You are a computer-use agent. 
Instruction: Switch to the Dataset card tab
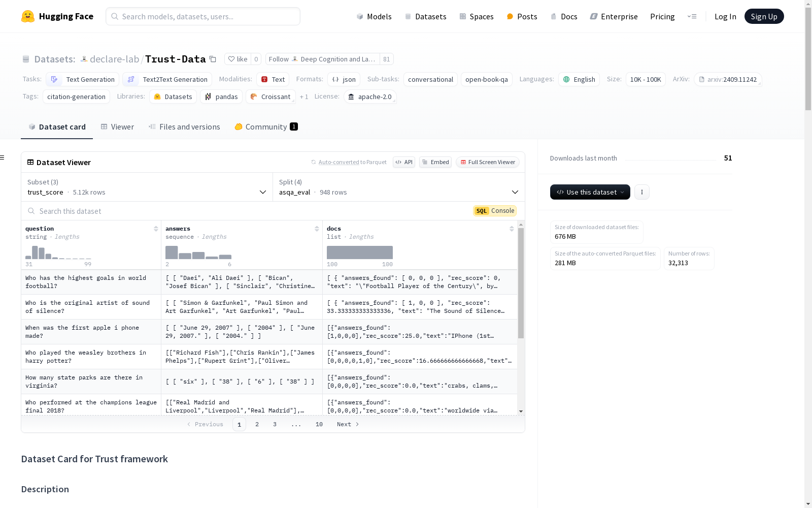(x=57, y=127)
